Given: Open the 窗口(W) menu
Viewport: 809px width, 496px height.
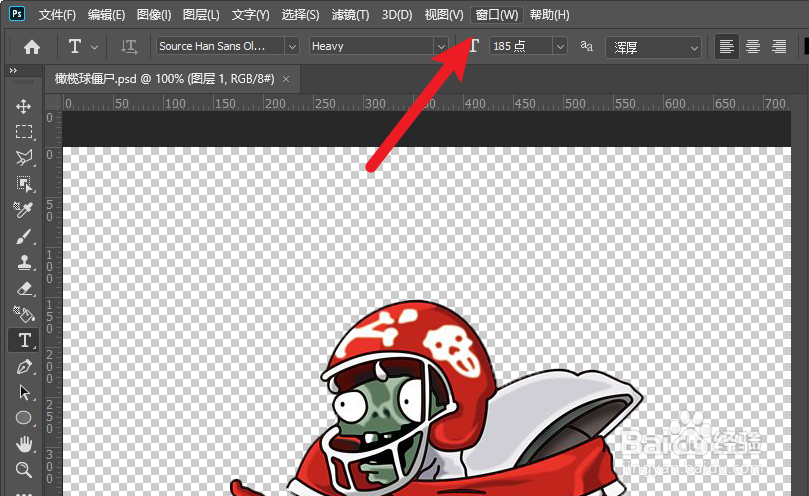Looking at the screenshot, I should (x=497, y=15).
